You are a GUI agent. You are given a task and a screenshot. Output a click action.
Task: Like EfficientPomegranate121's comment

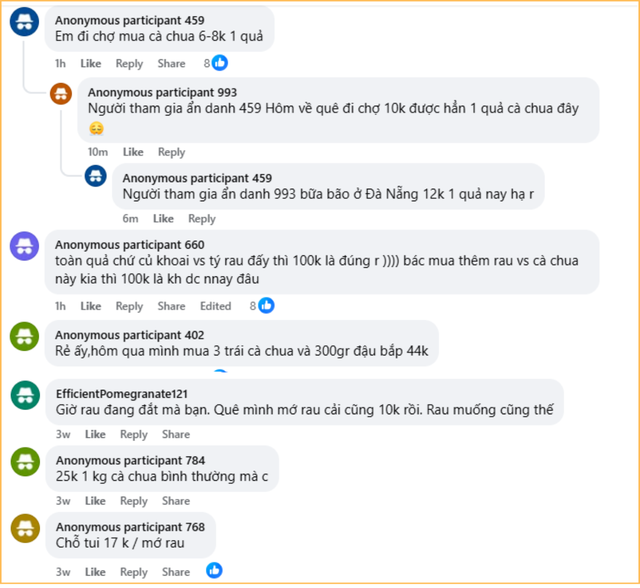click(95, 435)
